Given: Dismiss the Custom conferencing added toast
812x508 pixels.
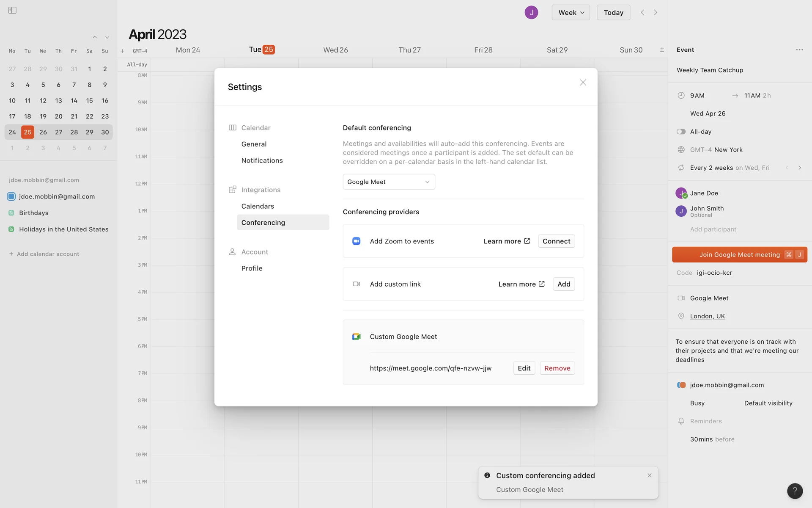Looking at the screenshot, I should tap(649, 475).
